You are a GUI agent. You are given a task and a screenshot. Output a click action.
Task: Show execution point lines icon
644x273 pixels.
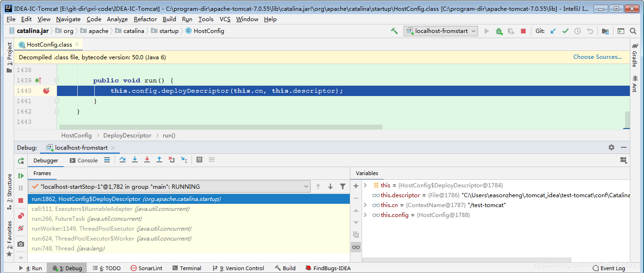[107, 160]
